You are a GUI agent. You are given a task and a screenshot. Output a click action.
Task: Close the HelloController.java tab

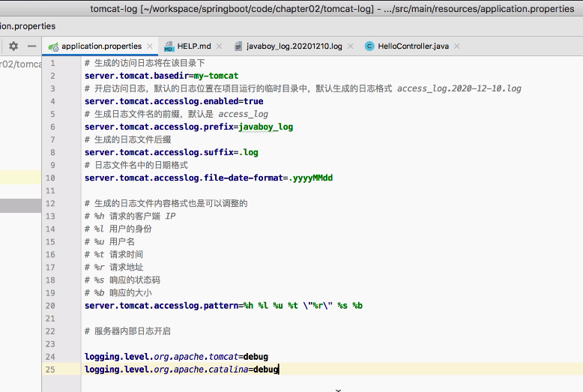[x=456, y=46]
